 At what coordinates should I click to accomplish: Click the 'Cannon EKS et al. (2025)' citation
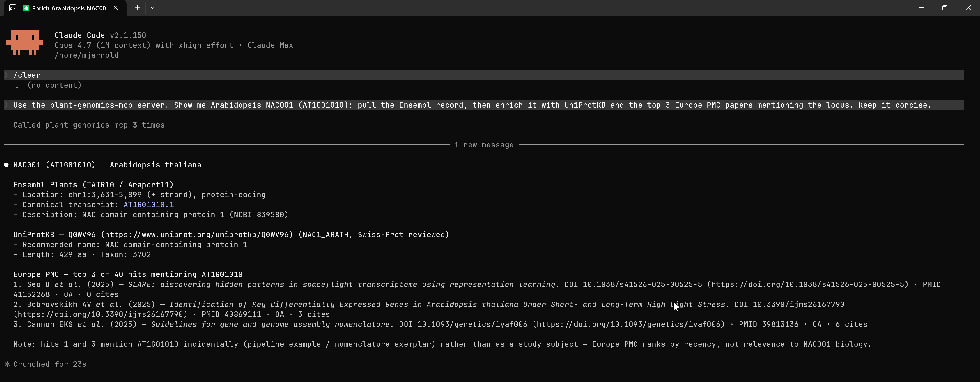pos(440,324)
